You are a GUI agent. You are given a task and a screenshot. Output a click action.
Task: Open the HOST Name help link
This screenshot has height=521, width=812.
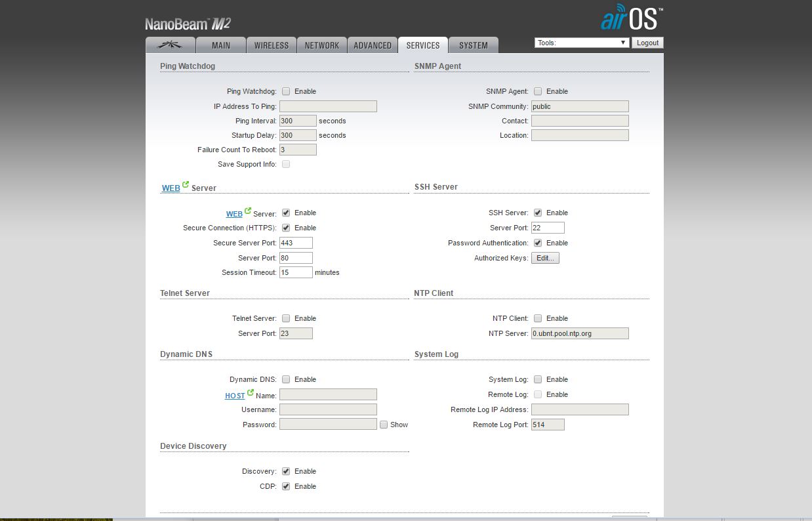tap(235, 396)
